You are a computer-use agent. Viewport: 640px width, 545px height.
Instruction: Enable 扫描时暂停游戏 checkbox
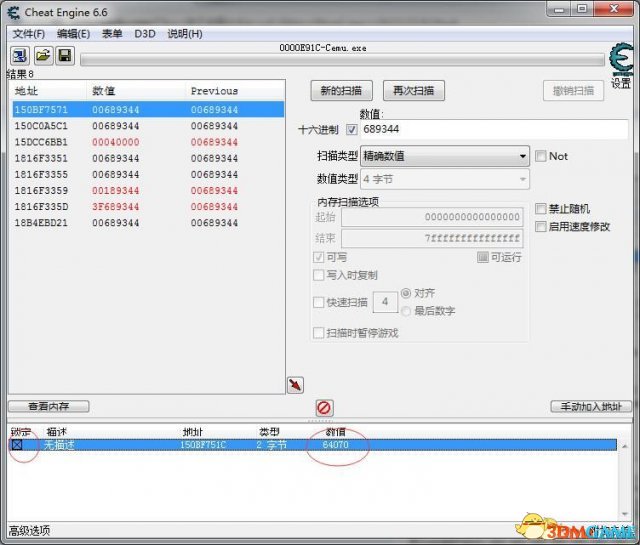click(x=318, y=333)
